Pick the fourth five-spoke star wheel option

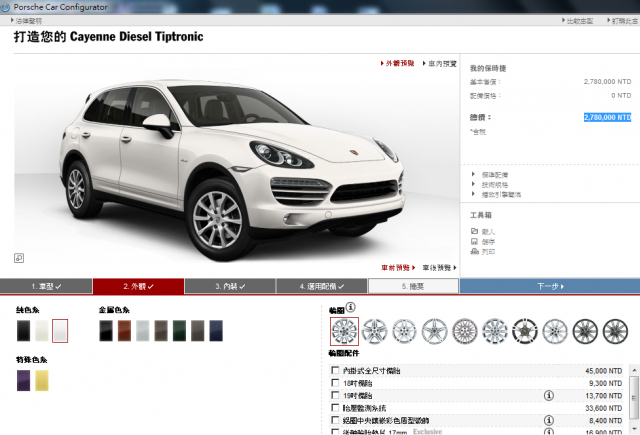point(434,331)
